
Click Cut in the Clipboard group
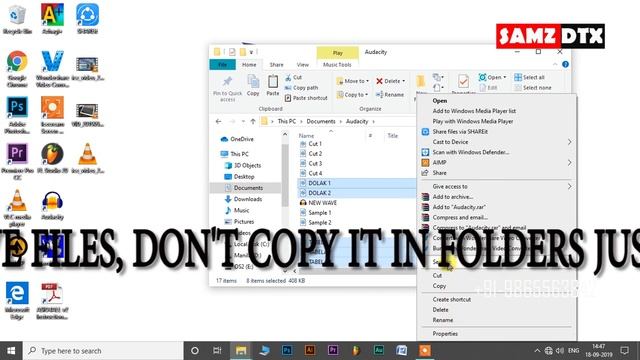click(x=293, y=77)
